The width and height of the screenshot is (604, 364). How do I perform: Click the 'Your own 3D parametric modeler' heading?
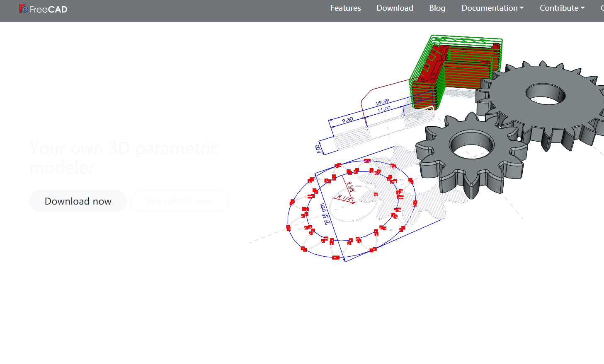(x=124, y=158)
